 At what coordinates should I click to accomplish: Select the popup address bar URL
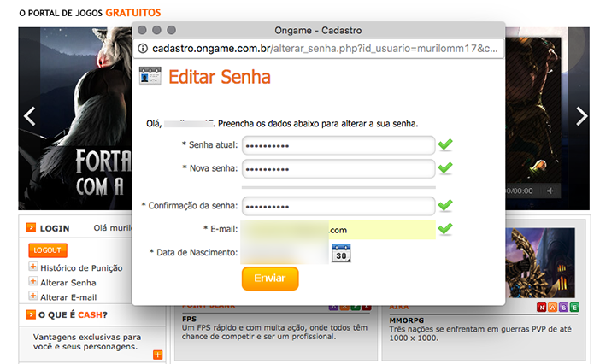pyautogui.click(x=325, y=49)
